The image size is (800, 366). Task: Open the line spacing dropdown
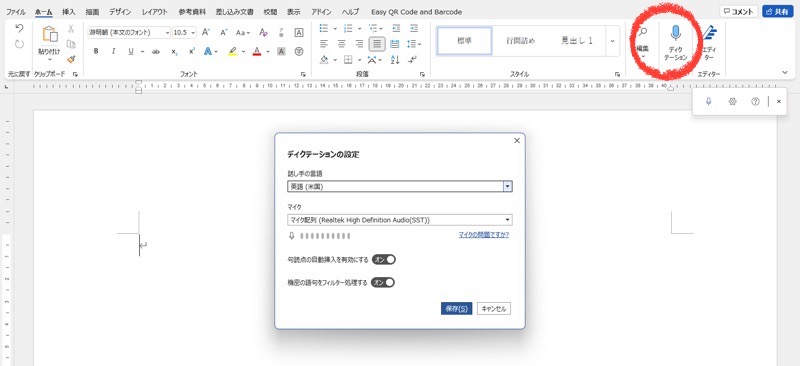tap(413, 43)
